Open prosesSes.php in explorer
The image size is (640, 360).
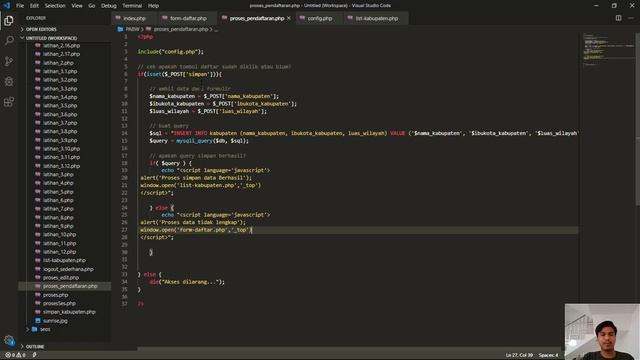pyautogui.click(x=59, y=303)
